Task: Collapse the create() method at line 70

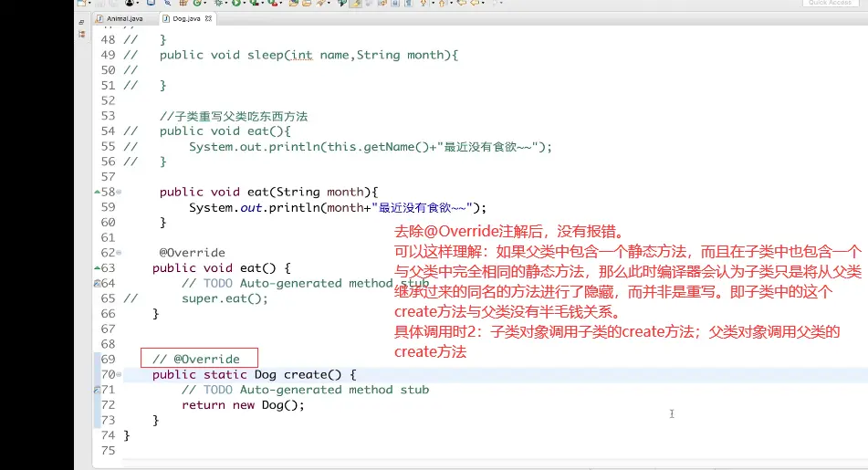Action: (x=119, y=375)
